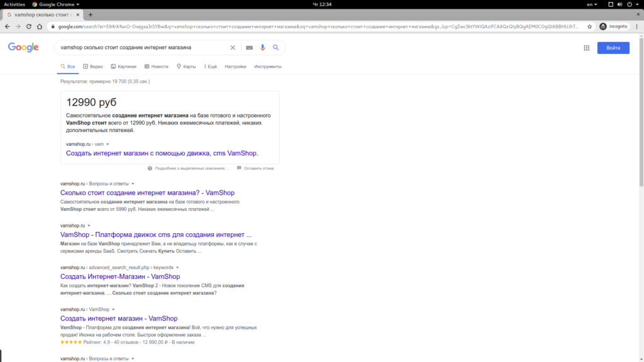Open result Создать интернет магазин - VamShop
This screenshot has height=362, width=644.
(119, 319)
